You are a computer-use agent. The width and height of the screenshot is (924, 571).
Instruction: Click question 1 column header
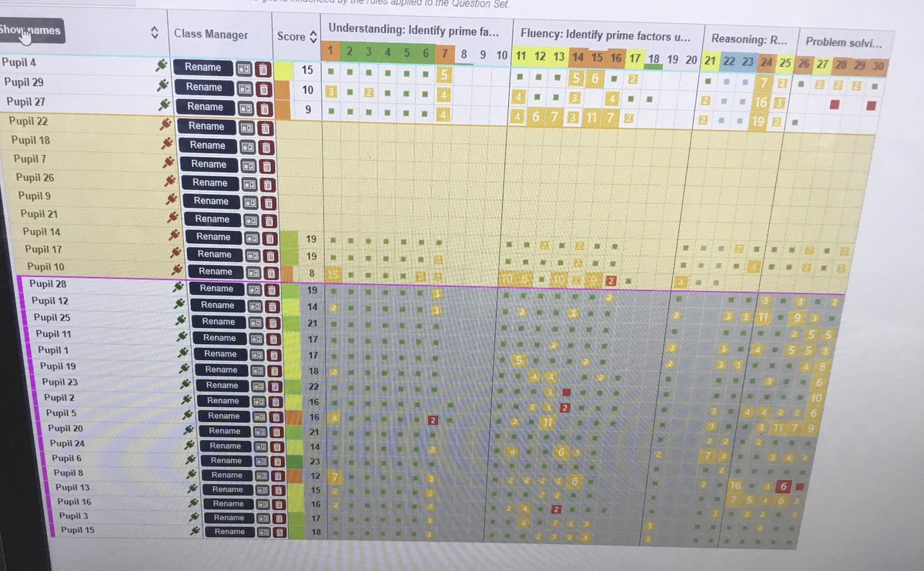[330, 52]
